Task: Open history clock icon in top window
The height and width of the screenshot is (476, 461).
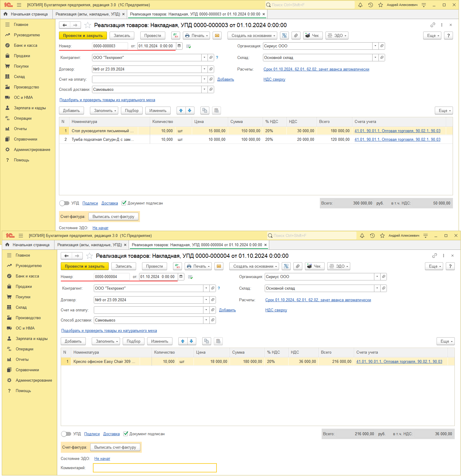Action: pos(370,5)
